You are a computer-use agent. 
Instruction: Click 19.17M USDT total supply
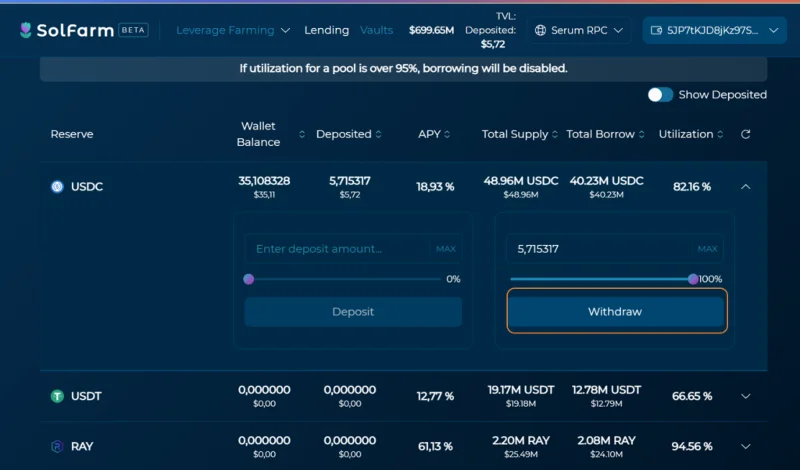point(521,390)
